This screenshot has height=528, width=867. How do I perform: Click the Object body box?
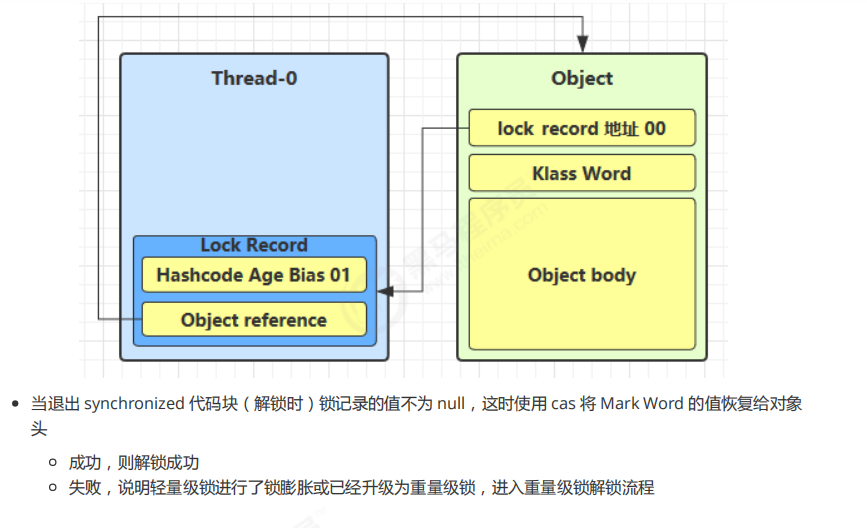point(582,275)
